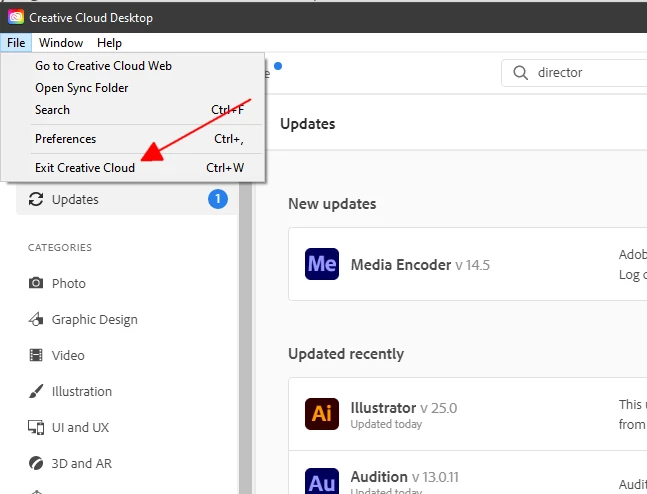
Task: Open the Graphic Design category
Action: tap(94, 319)
